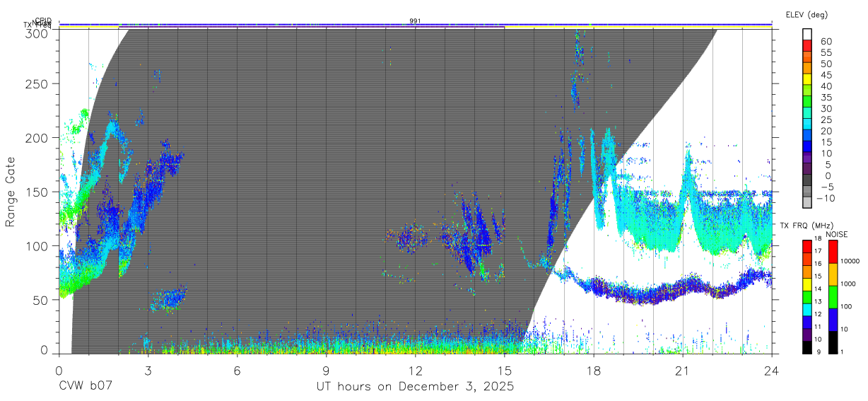868x401 pixels.
Task: Click the 'ELEV (deg)' colorbar title
Action: point(807,14)
